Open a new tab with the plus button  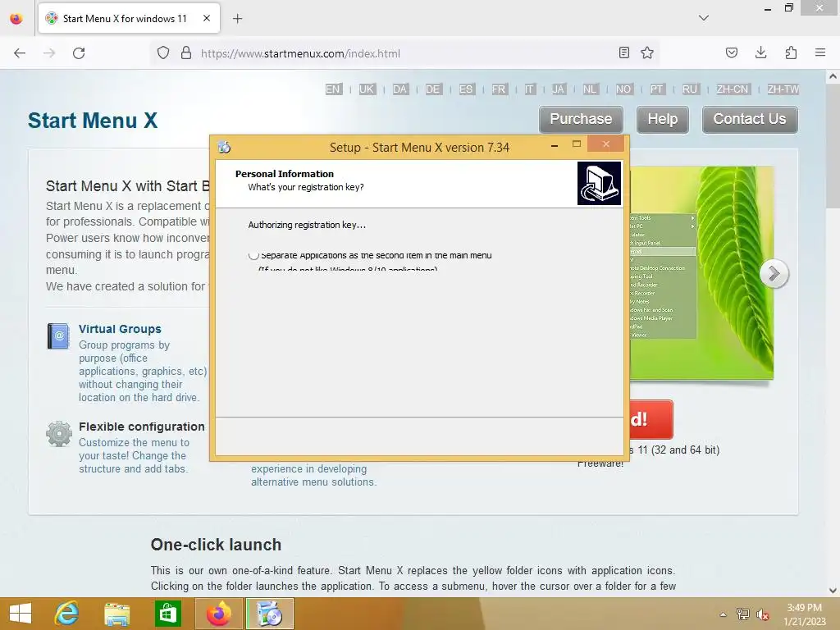tap(237, 19)
